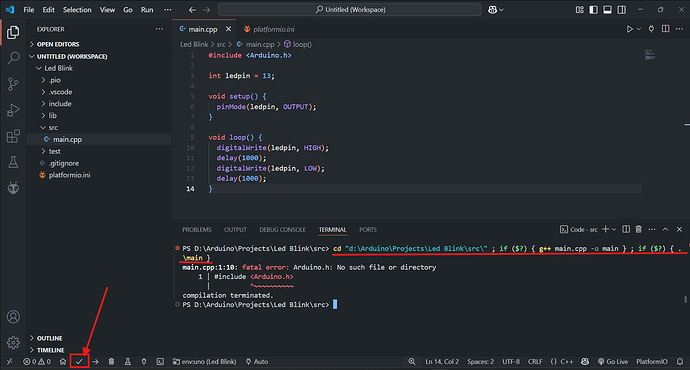Toggle the bottom panel layout button

(607, 10)
